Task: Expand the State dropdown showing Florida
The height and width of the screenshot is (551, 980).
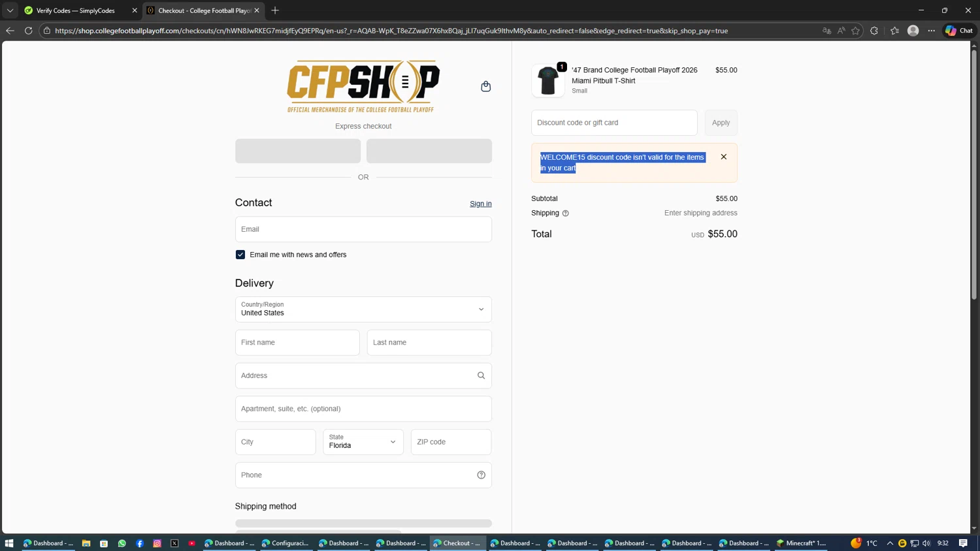Action: coord(363,442)
